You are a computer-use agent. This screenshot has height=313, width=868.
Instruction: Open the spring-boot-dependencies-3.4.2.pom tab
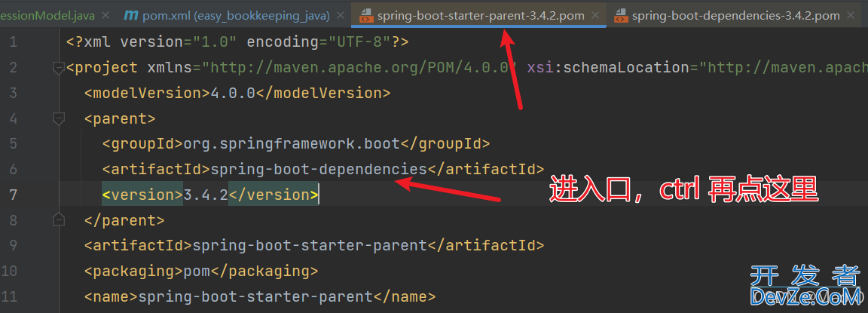pos(735,16)
